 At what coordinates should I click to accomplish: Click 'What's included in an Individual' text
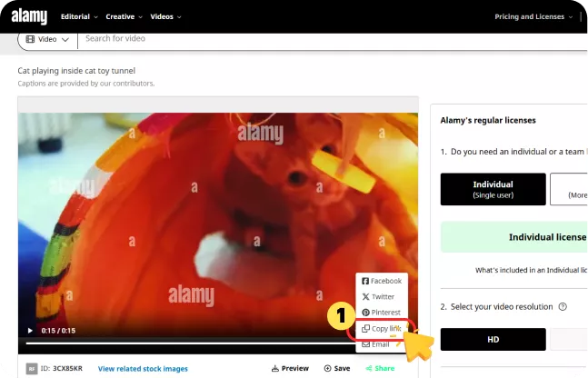pyautogui.click(x=531, y=270)
